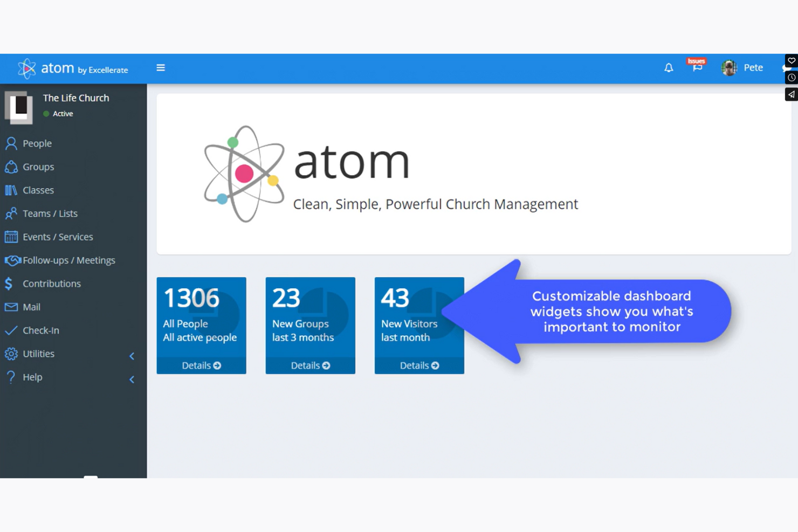798x532 pixels.
Task: Expand the Help submenu chevron
Action: click(132, 379)
